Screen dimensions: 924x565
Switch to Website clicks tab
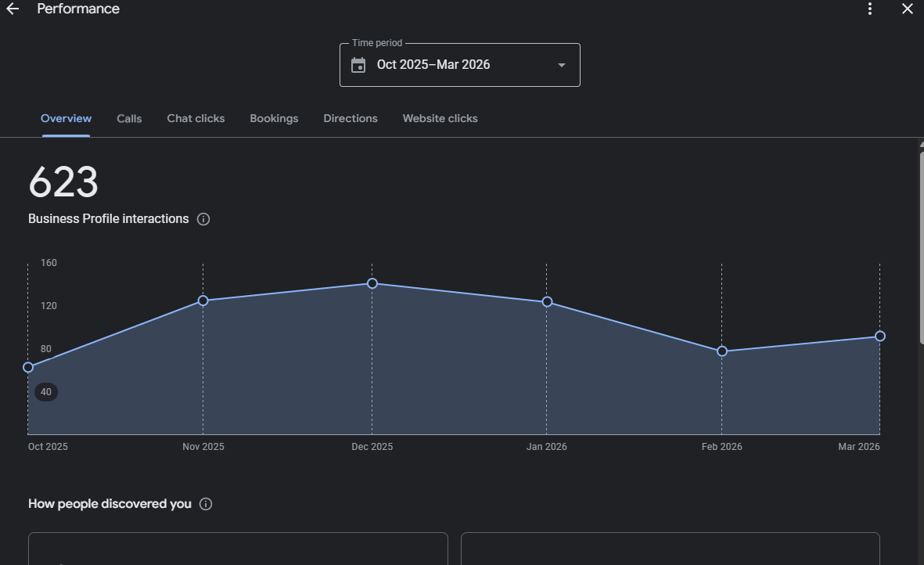(x=440, y=119)
